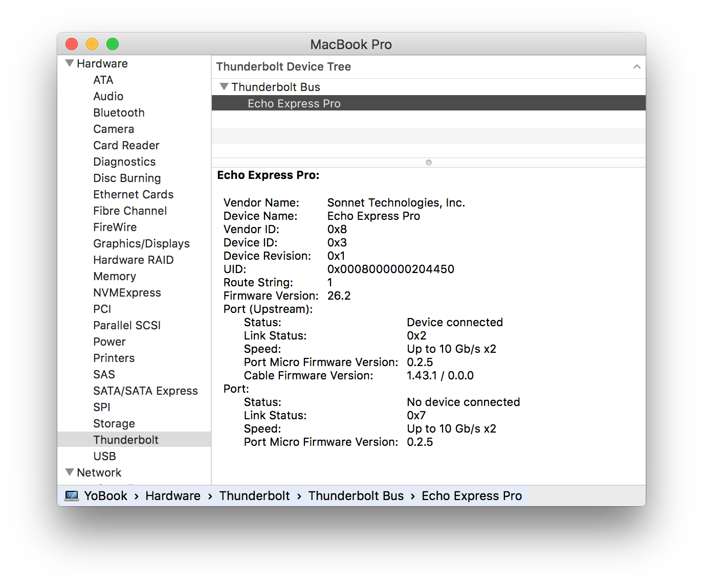Open the SAS section
This screenshot has width=703, height=588.
(x=104, y=374)
